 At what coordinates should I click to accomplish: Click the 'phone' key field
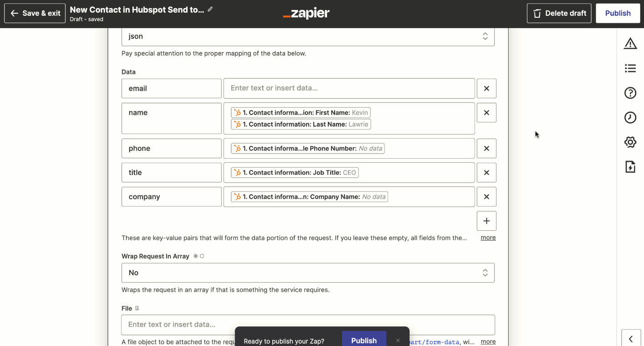[171, 149]
